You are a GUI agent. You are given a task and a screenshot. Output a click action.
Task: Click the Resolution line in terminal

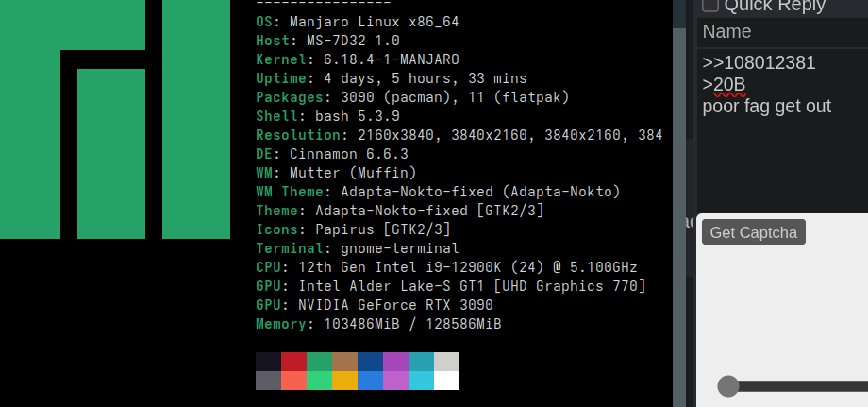point(459,135)
